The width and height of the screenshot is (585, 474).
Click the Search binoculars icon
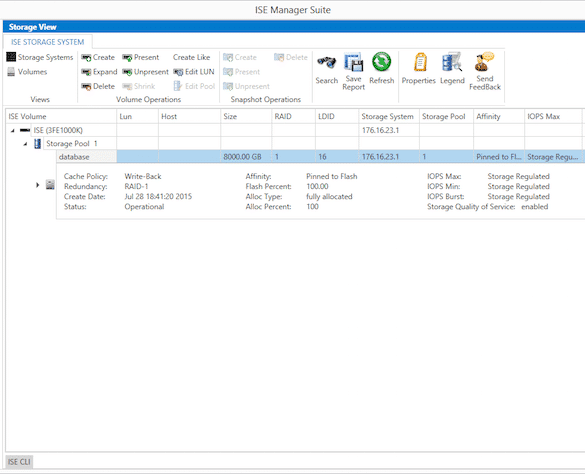pos(326,62)
